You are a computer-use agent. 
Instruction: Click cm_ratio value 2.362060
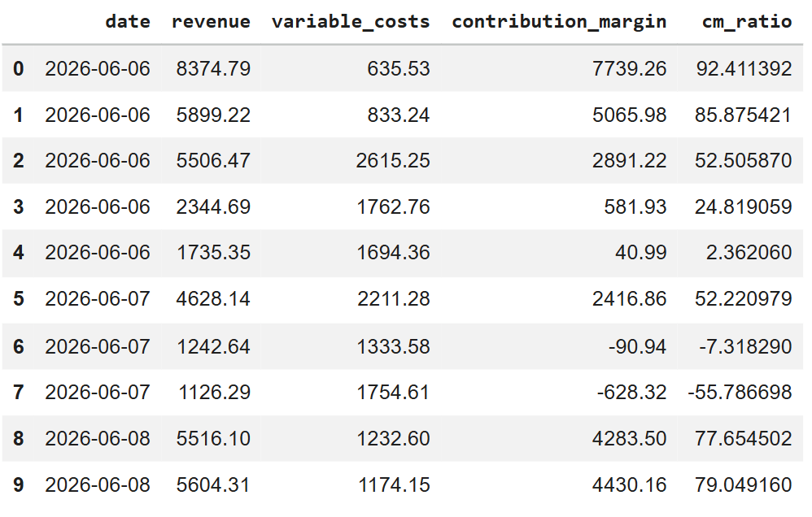(x=749, y=253)
